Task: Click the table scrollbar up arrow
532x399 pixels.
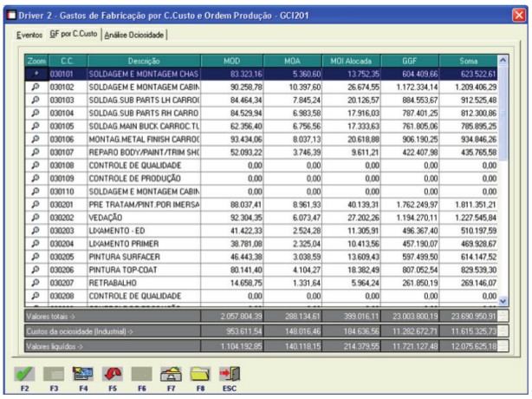Action: (503, 60)
